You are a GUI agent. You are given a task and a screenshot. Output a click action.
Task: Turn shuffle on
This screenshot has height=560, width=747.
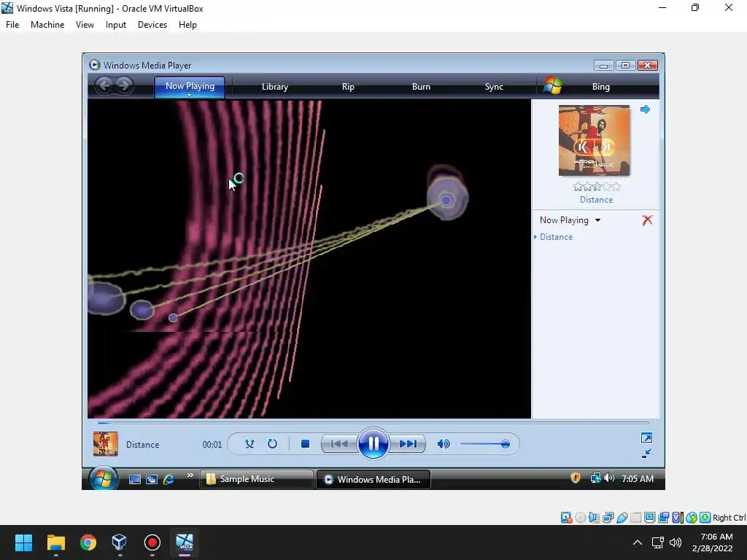pos(249,444)
